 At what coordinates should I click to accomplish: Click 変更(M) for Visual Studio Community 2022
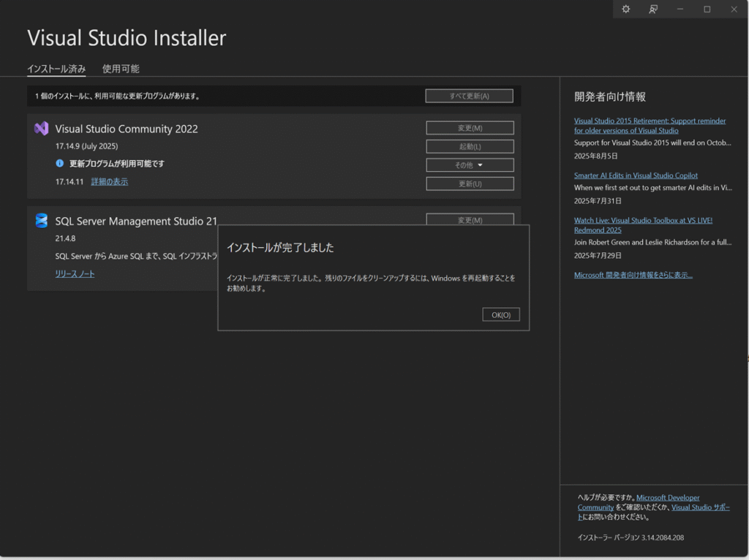(x=470, y=128)
